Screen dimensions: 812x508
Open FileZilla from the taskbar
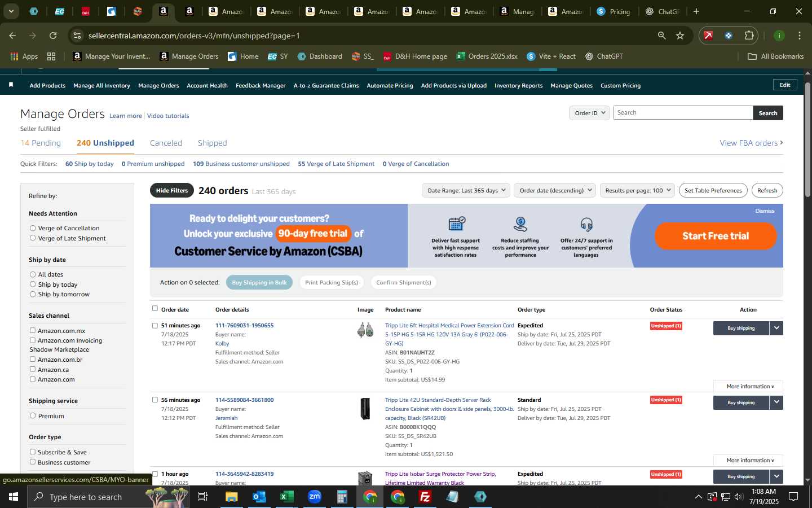tap(425, 497)
